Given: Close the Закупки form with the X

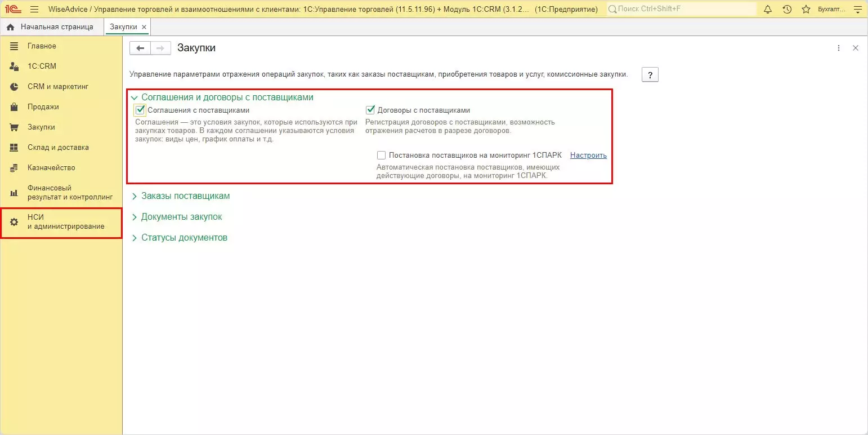Looking at the screenshot, I should tap(856, 48).
